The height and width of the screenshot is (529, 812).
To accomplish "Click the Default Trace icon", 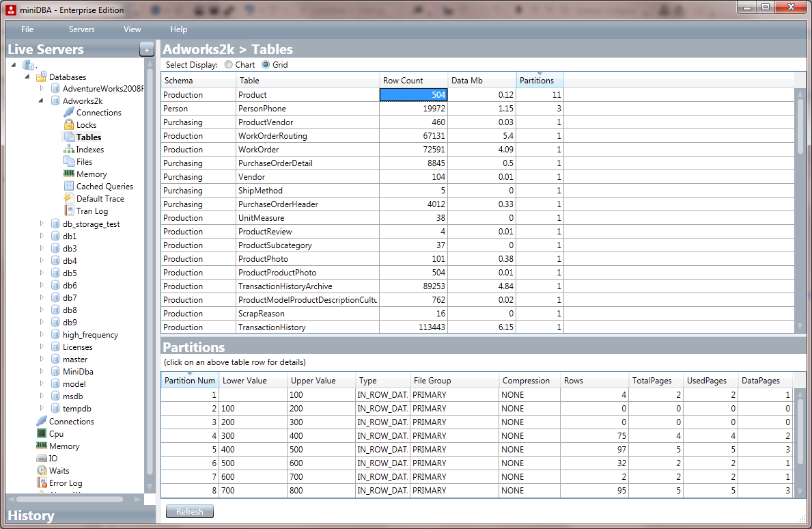I will 69,198.
